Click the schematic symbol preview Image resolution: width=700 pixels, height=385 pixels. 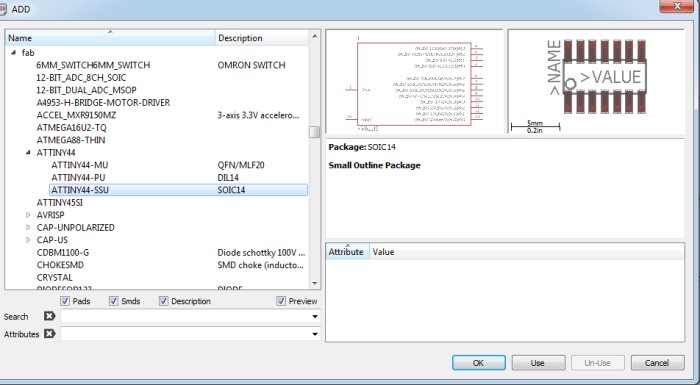414,82
